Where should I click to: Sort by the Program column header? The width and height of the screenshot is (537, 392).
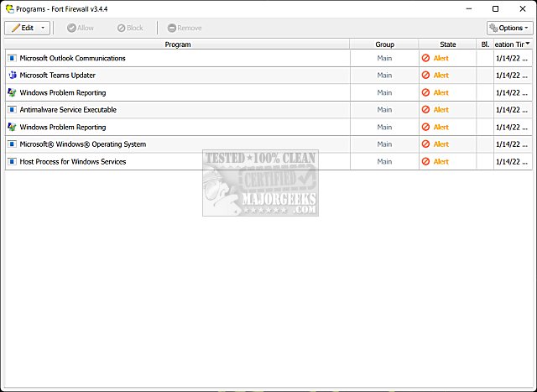pyautogui.click(x=177, y=44)
